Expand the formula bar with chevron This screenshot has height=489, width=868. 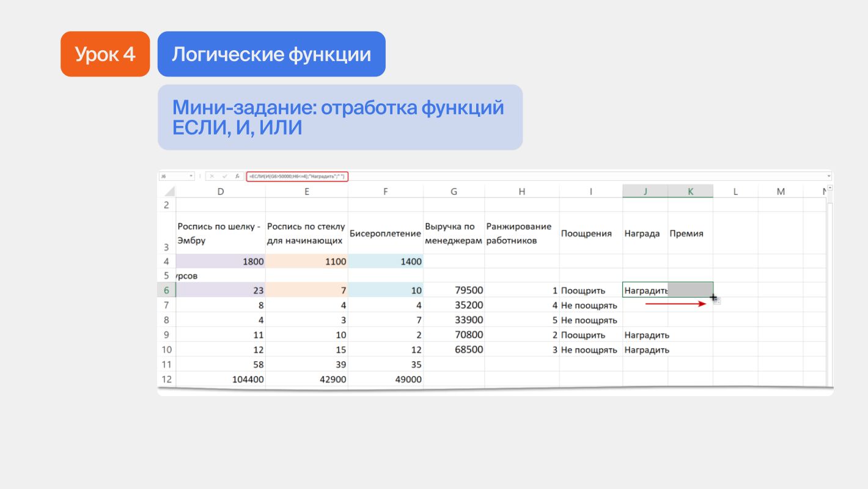pyautogui.click(x=829, y=176)
